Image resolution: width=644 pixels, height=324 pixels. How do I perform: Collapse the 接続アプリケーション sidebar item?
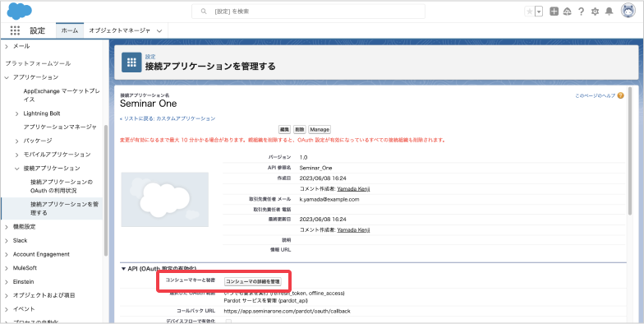point(17,169)
